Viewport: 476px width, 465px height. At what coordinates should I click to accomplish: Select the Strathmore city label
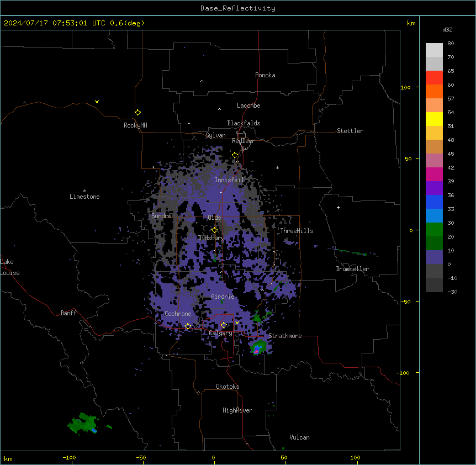click(285, 336)
